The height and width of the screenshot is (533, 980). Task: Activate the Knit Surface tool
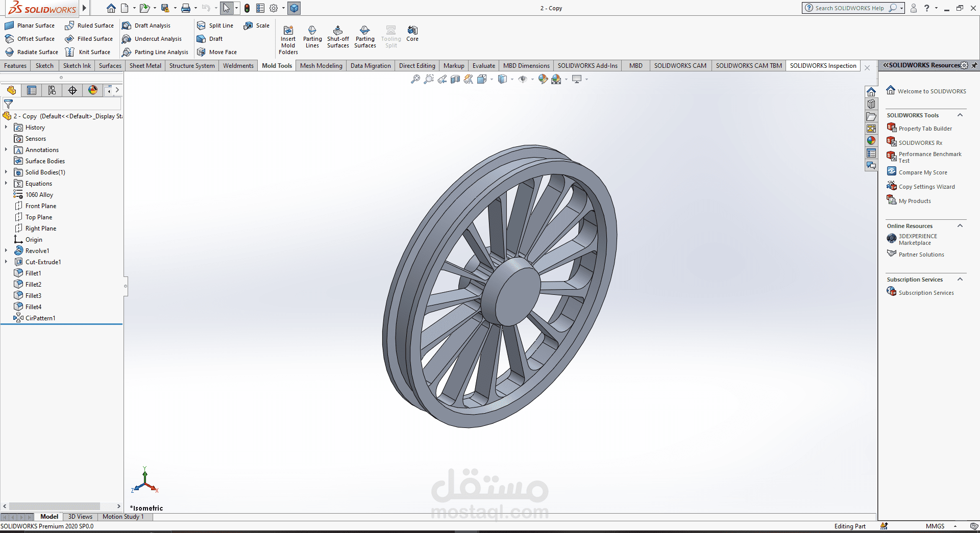88,52
